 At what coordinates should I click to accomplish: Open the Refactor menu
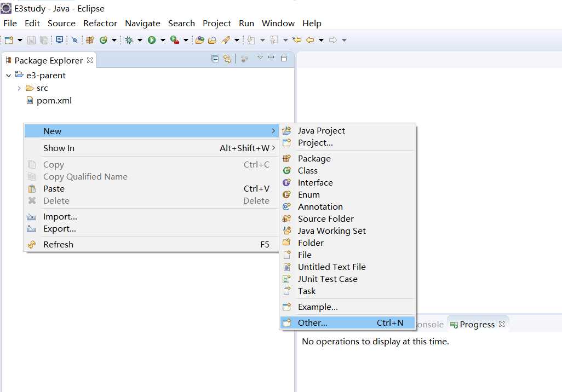click(x=100, y=24)
